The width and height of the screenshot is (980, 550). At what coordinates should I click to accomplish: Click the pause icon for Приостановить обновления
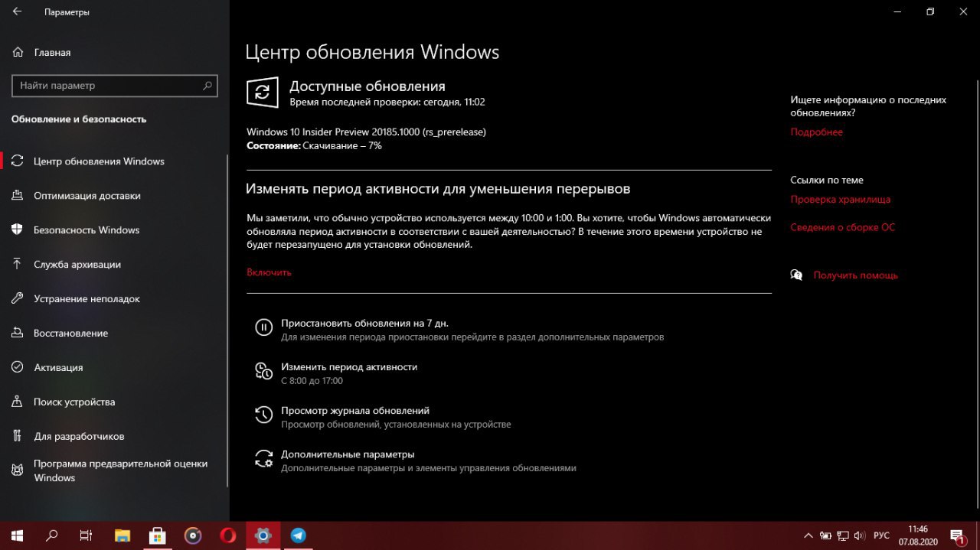pos(263,327)
